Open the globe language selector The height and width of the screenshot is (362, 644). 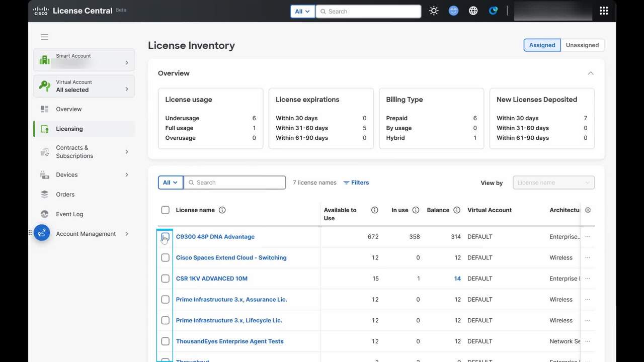click(473, 11)
